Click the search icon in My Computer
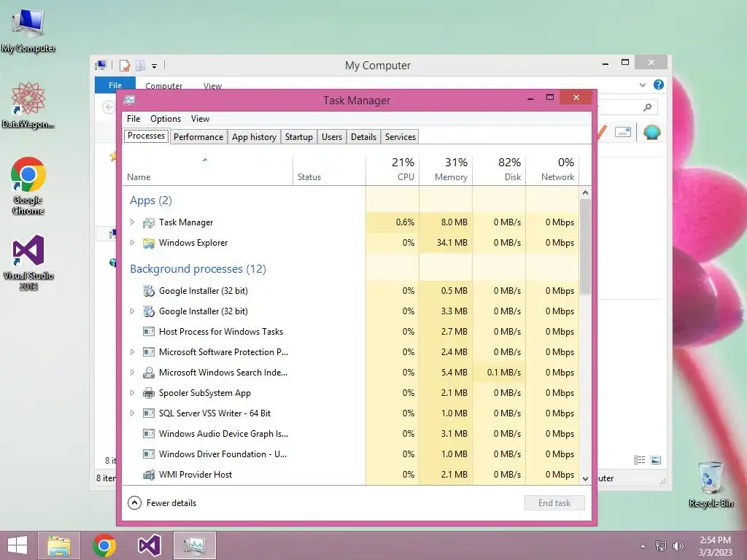 point(647,108)
